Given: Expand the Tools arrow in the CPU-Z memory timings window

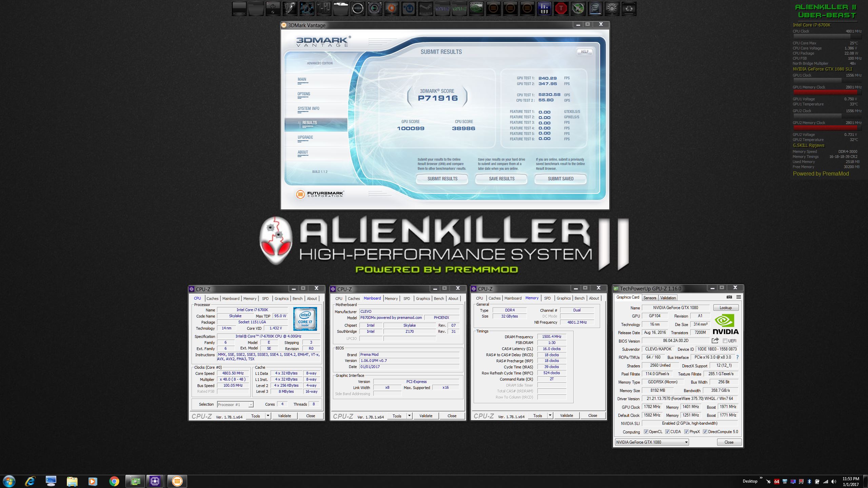Looking at the screenshot, I should tap(550, 415).
